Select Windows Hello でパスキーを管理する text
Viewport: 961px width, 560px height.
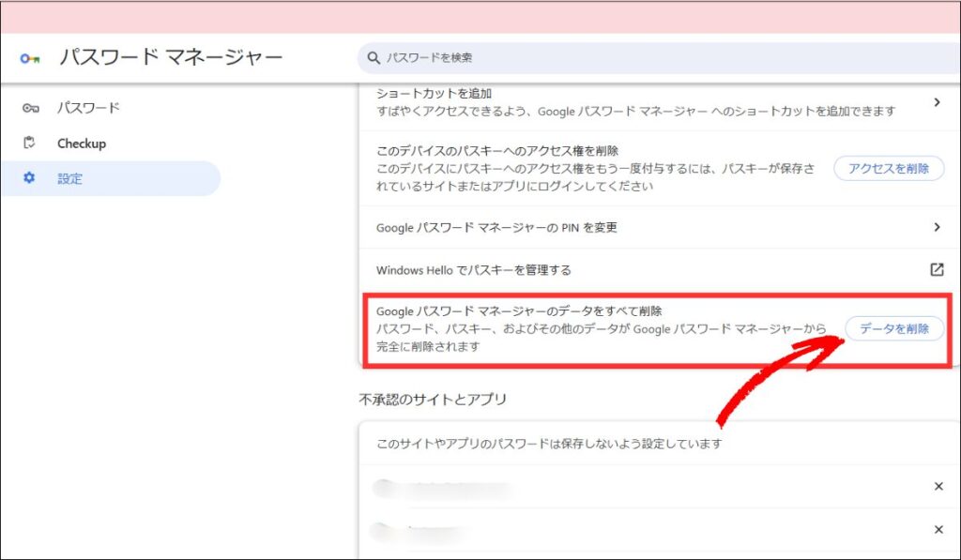473,270
